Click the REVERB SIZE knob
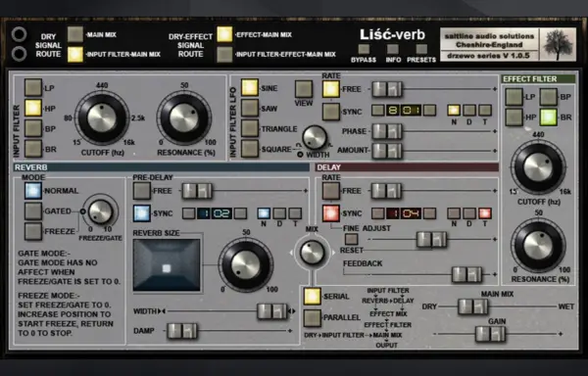Image resolution: width=588 pixels, height=376 pixels. pos(246,264)
